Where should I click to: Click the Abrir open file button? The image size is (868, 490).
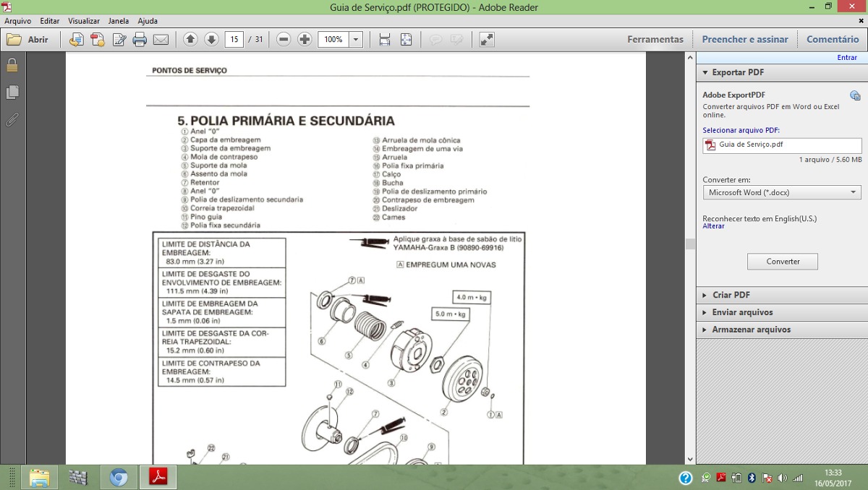point(27,40)
